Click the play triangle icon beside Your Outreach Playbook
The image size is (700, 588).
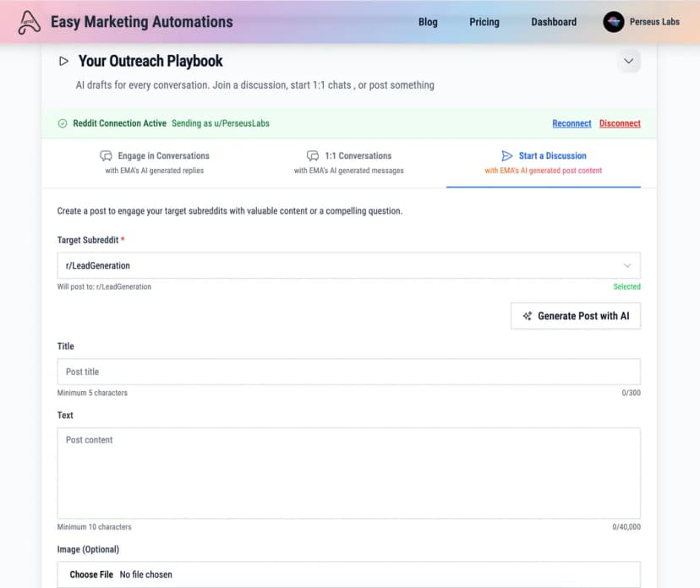pos(64,61)
